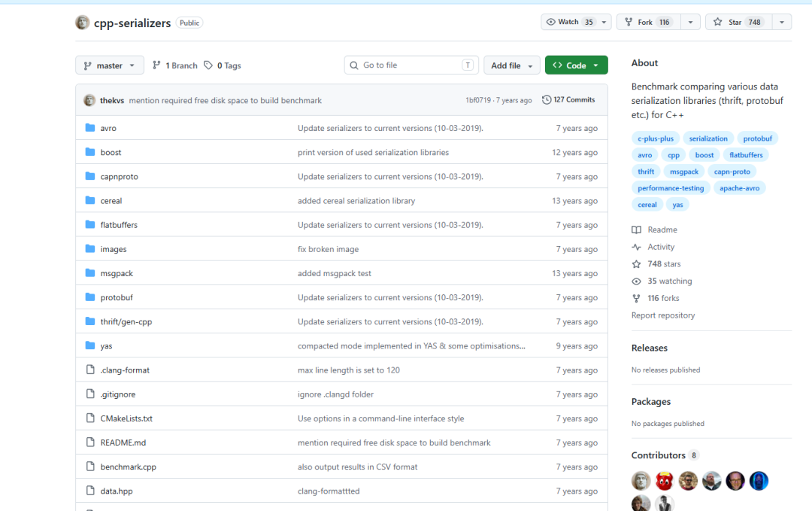Select the serialization topic tag
Screen dimensions: 812x511
[708, 138]
